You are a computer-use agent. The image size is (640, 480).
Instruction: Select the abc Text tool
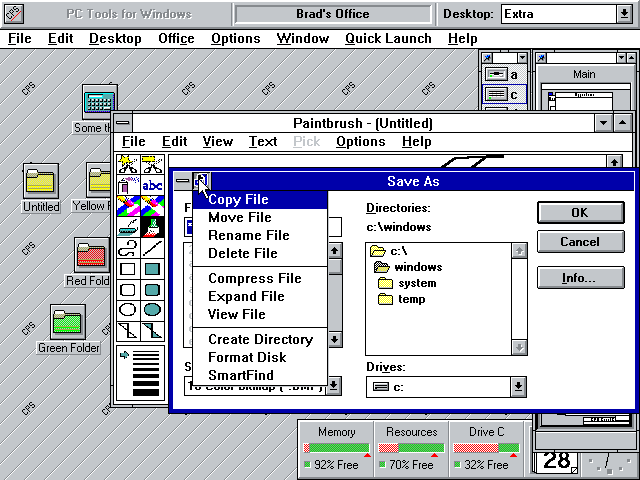tap(153, 185)
